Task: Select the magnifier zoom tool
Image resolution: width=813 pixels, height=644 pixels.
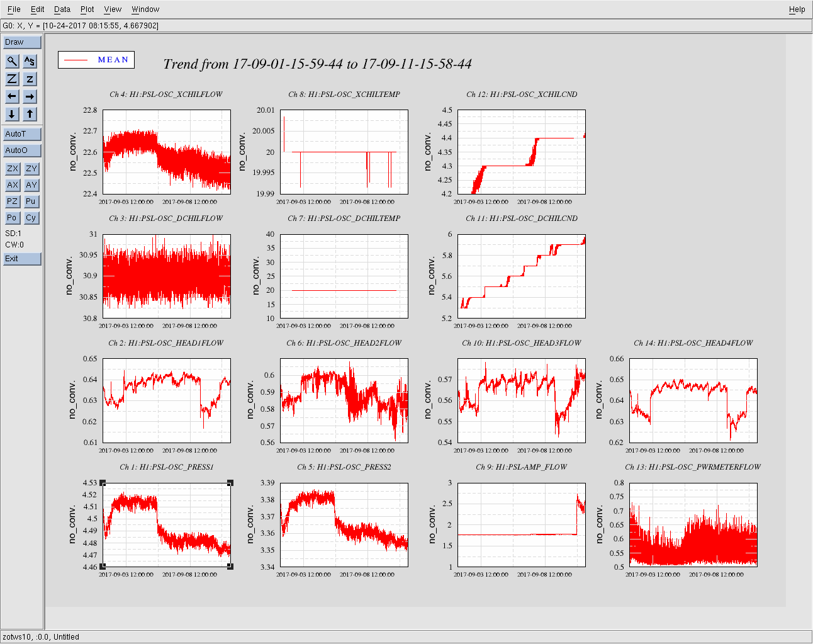Action: pyautogui.click(x=12, y=61)
